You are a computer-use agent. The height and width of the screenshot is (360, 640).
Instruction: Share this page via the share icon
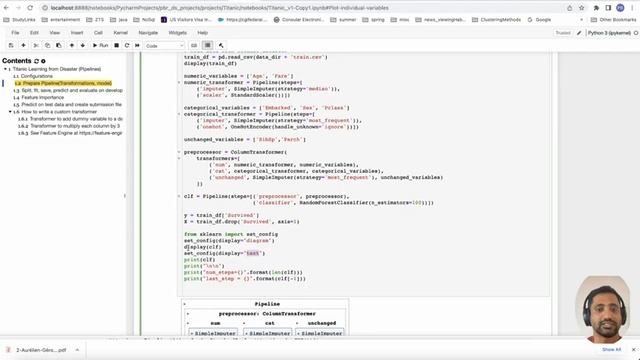[x=569, y=8]
